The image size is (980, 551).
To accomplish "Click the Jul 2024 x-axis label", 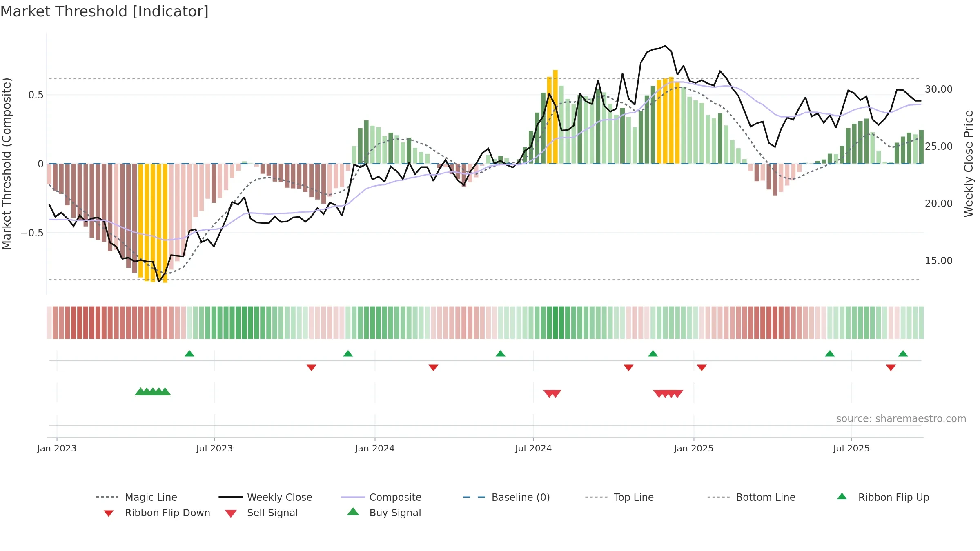I will (x=533, y=449).
